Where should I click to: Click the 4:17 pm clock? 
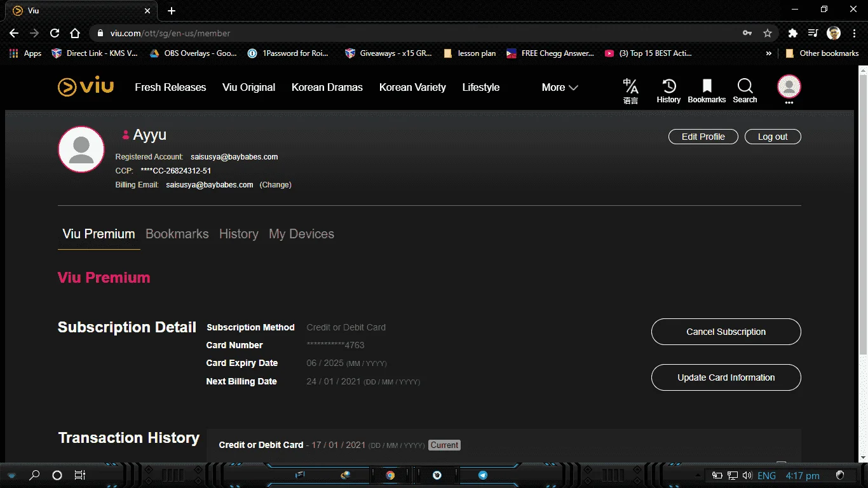(x=803, y=476)
